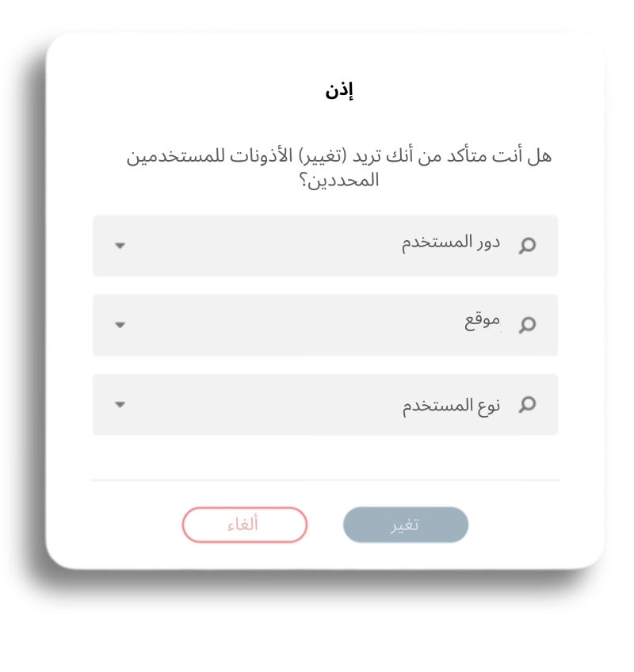Viewport: 634px width, 672px height.
Task: Click the ألغاء cancel button
Action: coord(244,525)
